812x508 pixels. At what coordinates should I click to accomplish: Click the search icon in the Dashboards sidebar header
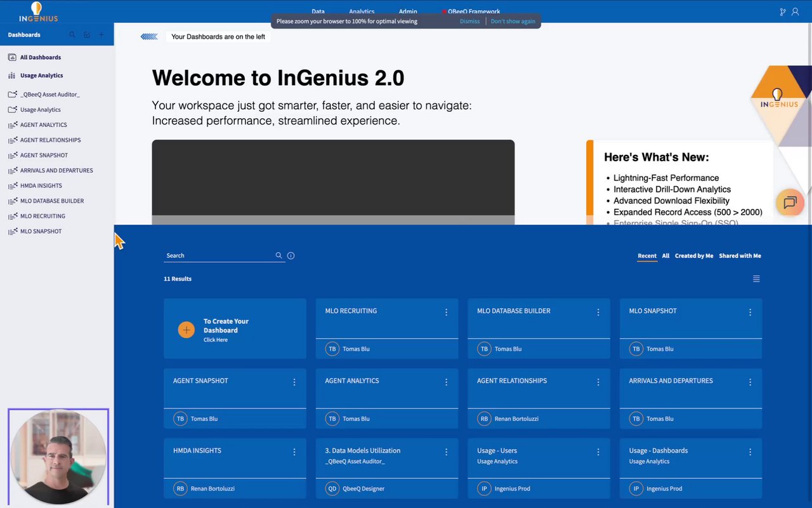[72, 35]
